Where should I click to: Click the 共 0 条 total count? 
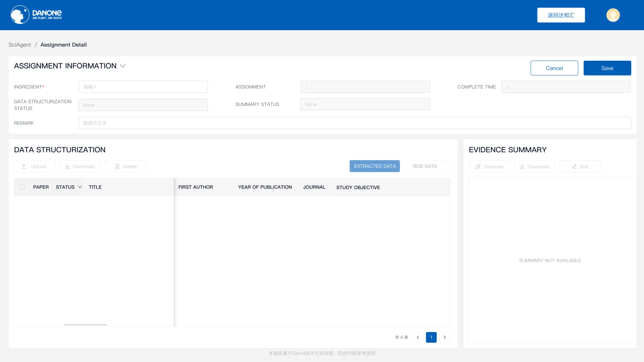click(401, 337)
